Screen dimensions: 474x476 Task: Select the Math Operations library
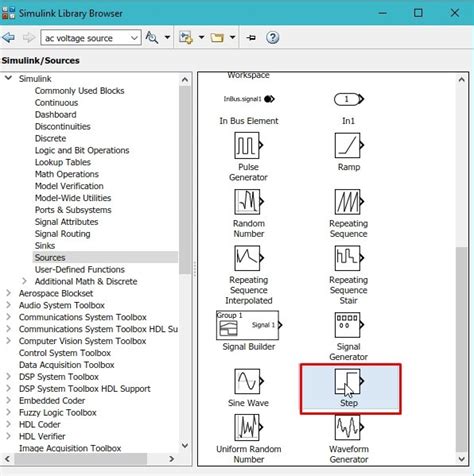tap(67, 174)
